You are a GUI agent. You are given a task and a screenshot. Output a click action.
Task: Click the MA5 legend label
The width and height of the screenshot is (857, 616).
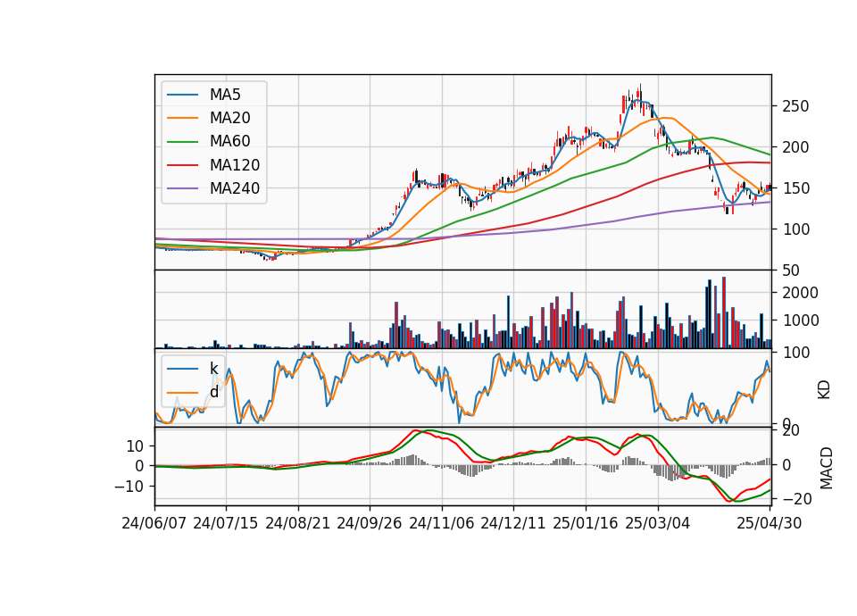pyautogui.click(x=225, y=95)
